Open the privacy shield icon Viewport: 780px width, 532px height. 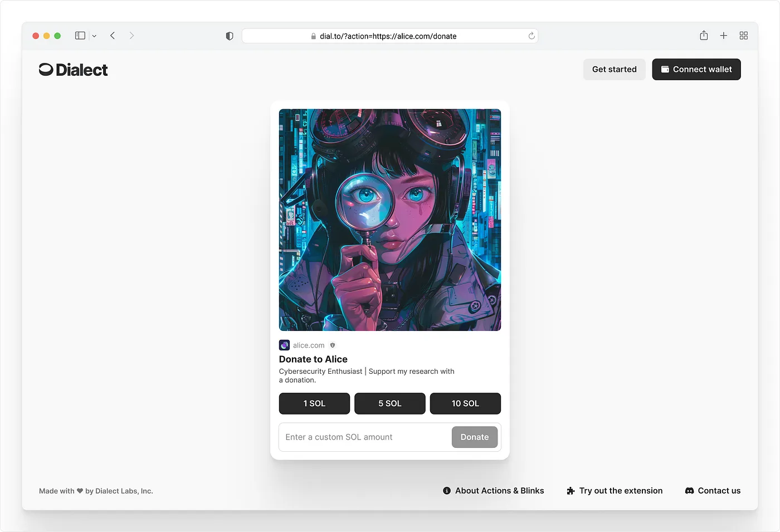(230, 36)
